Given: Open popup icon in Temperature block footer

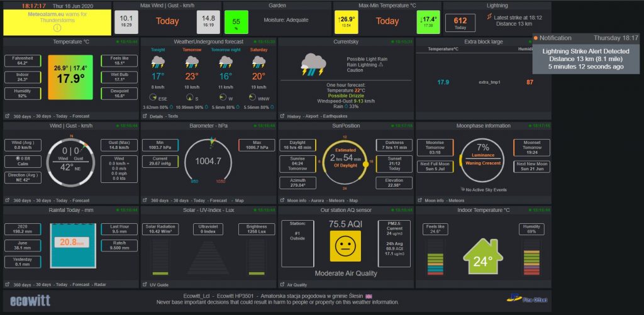Looking at the screenshot, I should point(8,116).
